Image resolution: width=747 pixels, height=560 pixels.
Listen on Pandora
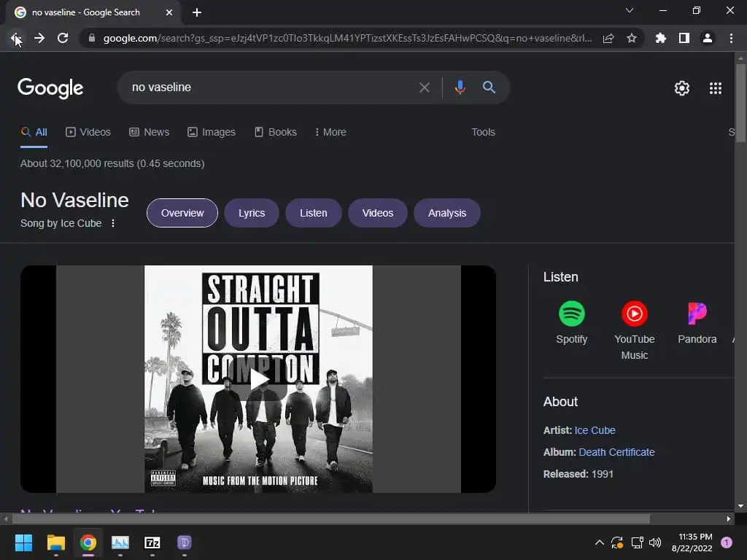697,322
